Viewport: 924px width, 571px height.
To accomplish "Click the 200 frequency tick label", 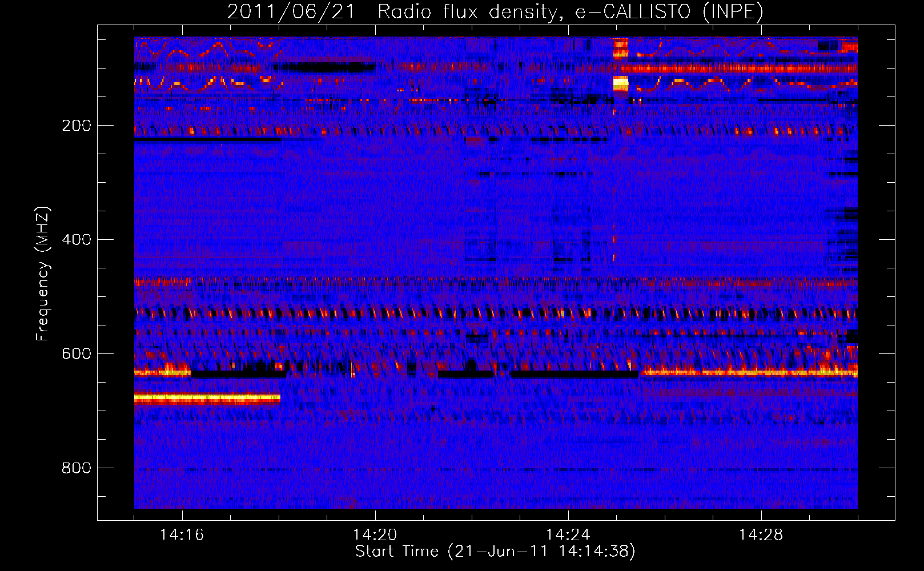I will click(x=77, y=126).
